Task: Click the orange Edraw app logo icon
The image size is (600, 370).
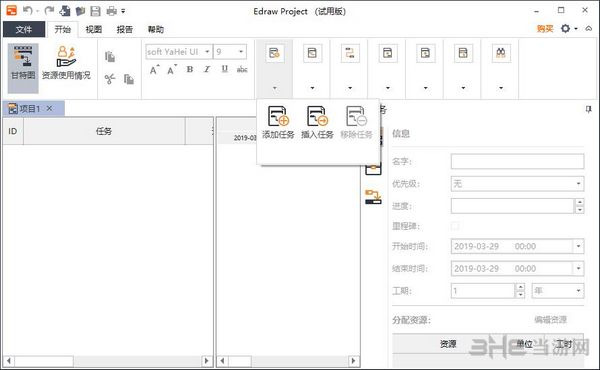Action: coord(11,10)
